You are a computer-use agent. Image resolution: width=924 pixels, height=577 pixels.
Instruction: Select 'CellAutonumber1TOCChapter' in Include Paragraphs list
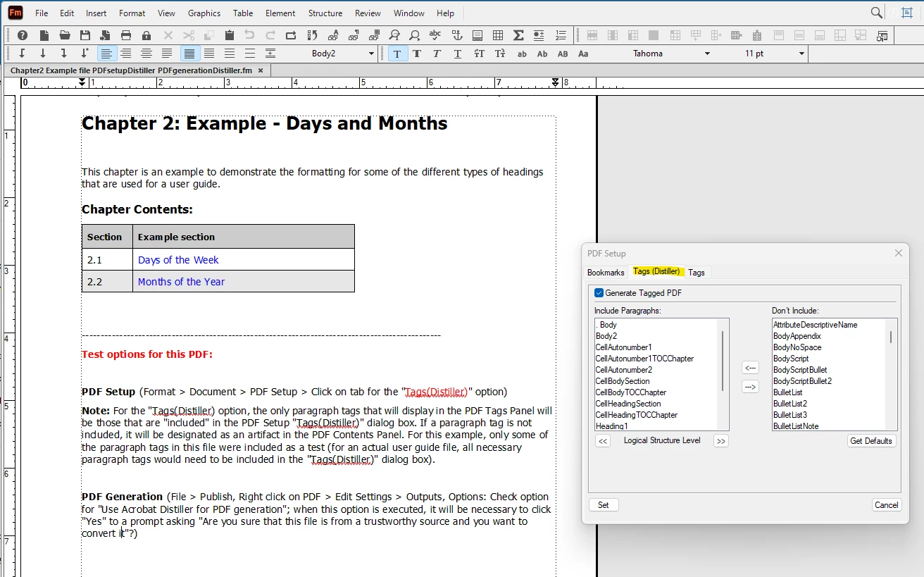(644, 359)
